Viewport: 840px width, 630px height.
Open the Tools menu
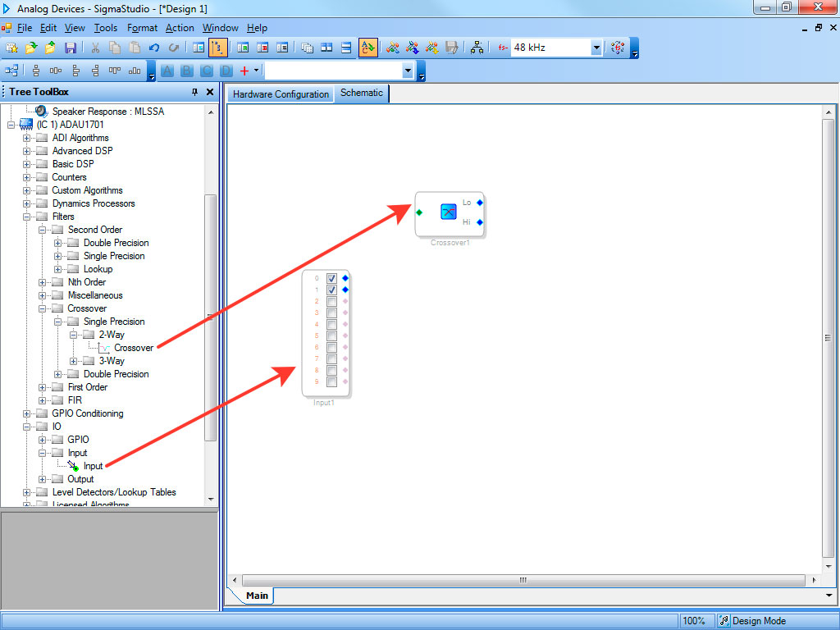tap(105, 28)
